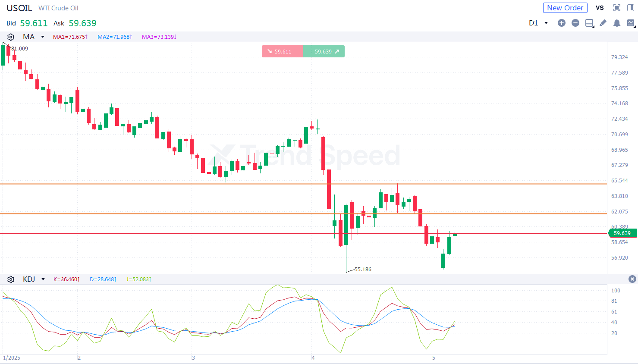Click the New Order button
The image size is (638, 364).
pyautogui.click(x=565, y=8)
